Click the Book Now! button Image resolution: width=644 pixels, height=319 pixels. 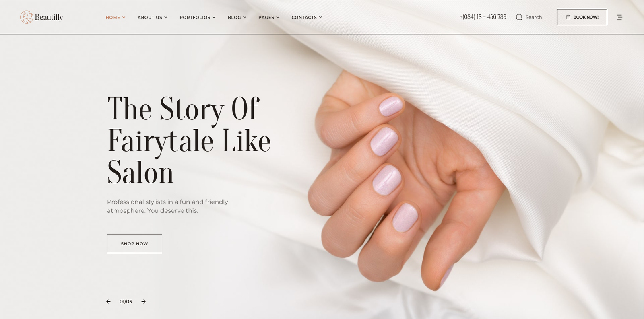point(582,17)
